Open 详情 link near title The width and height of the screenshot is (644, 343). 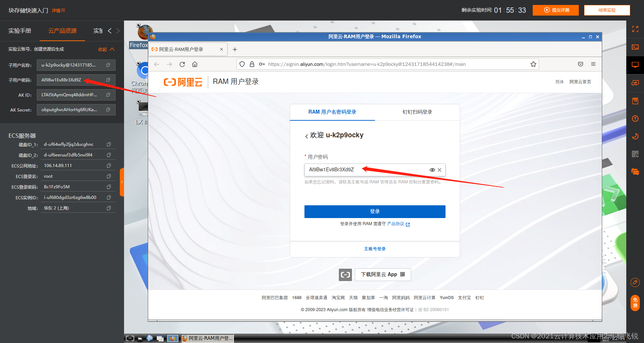click(x=58, y=11)
